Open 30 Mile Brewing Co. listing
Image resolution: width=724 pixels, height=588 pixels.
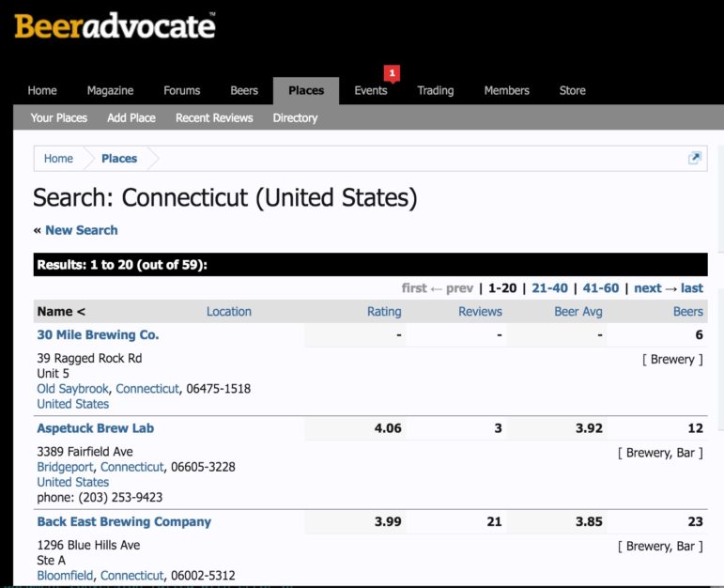click(x=98, y=335)
